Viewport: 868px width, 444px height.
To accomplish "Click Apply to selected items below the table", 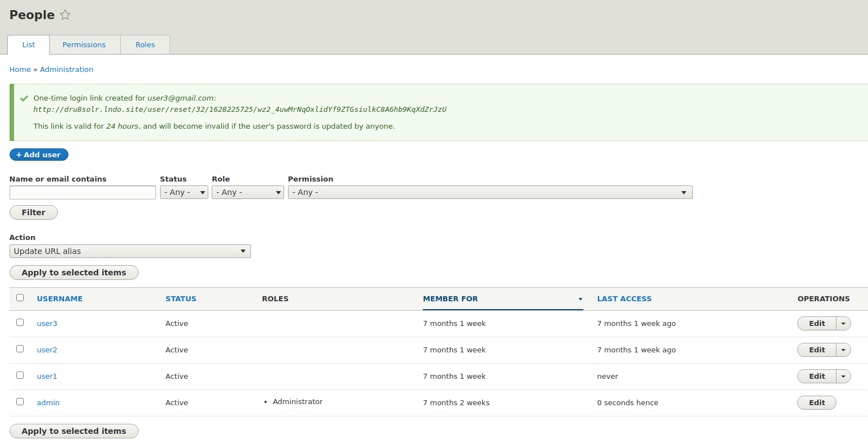I will 74,431.
